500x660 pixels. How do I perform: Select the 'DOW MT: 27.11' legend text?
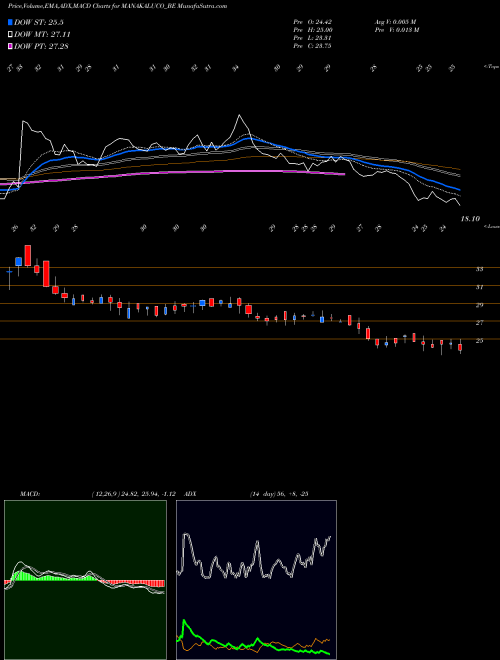(42, 35)
